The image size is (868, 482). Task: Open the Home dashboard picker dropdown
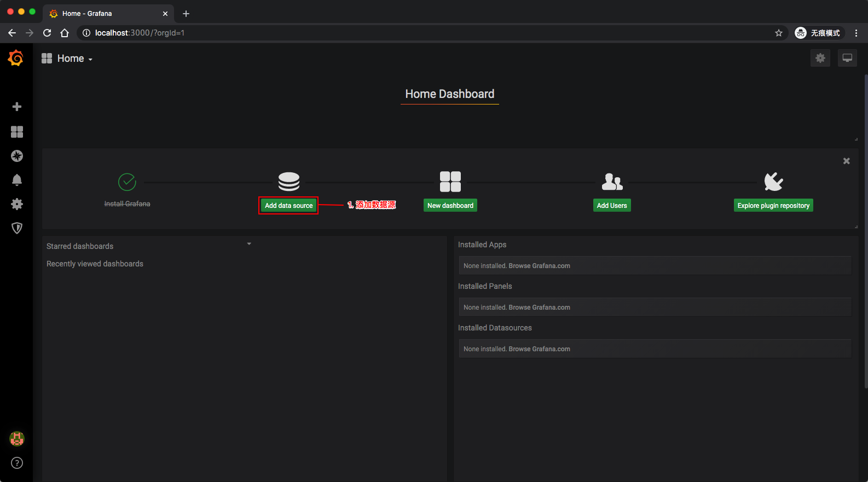click(x=74, y=59)
